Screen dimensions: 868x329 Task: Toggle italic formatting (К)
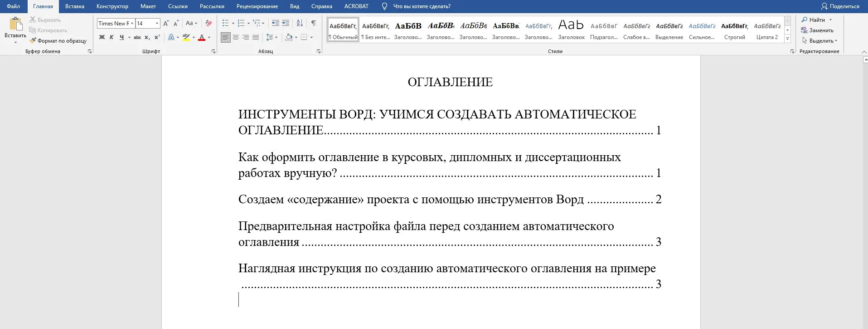112,37
